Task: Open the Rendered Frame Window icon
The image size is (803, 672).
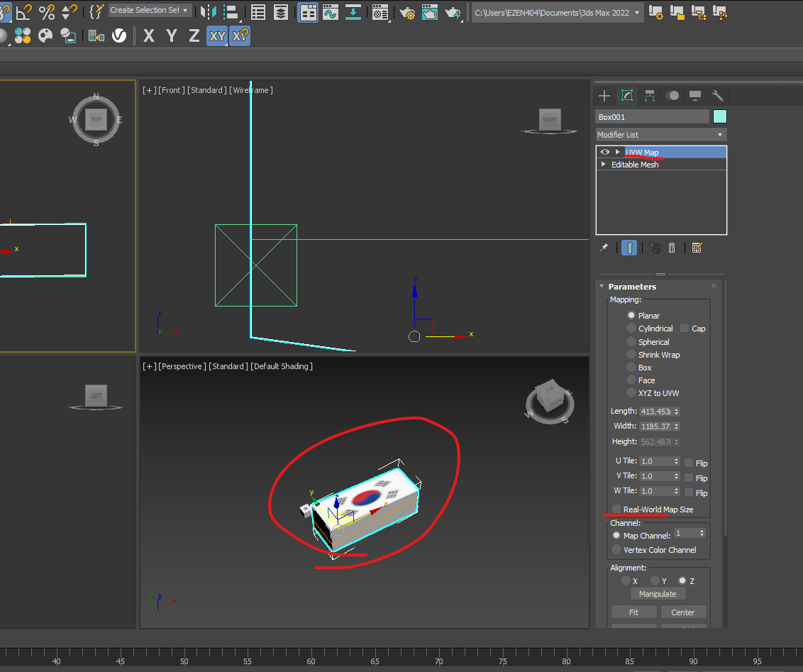Action: (x=430, y=12)
